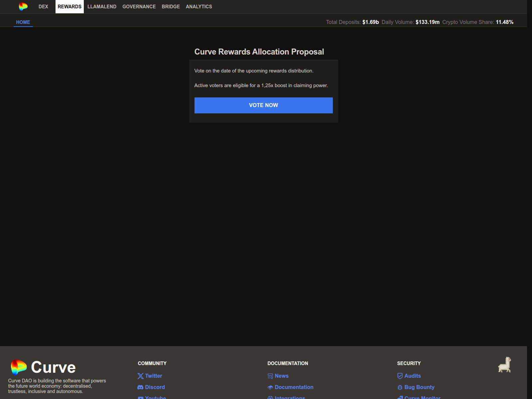Open the Discord community link
The width and height of the screenshot is (532, 399).
click(155, 387)
